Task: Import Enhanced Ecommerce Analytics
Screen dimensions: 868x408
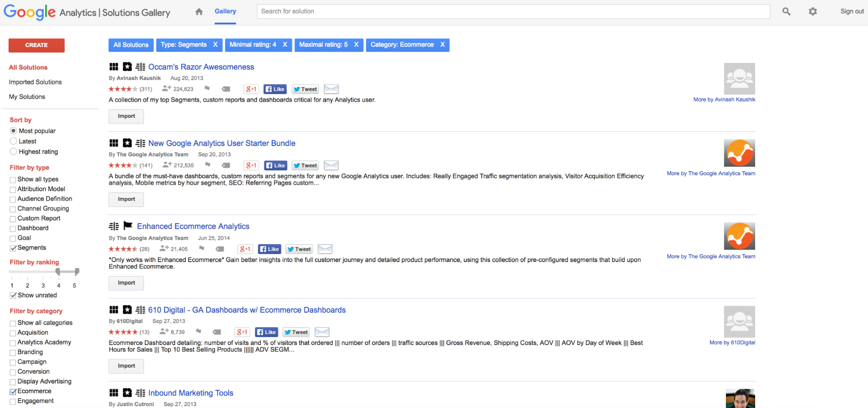Action: 126,283
